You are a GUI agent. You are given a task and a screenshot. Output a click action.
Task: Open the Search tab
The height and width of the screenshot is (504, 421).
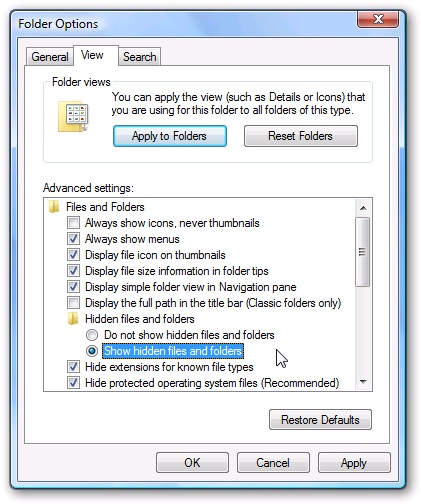pyautogui.click(x=140, y=57)
